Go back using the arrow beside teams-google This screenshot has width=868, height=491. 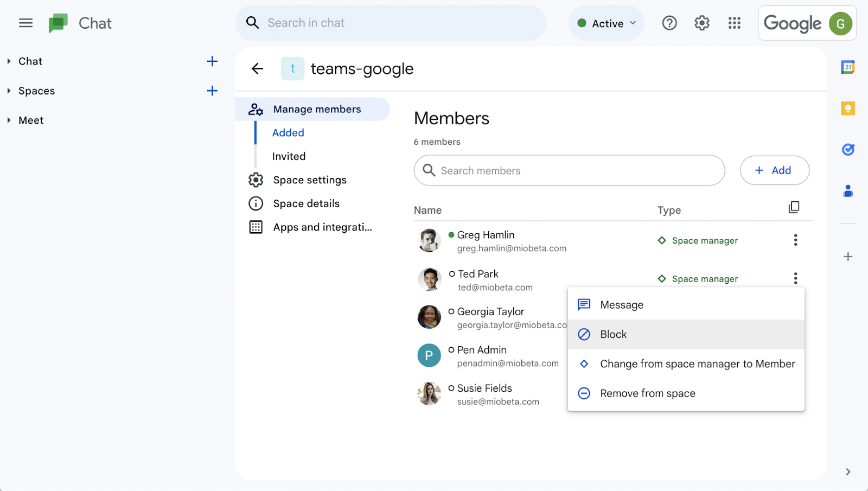coord(258,68)
